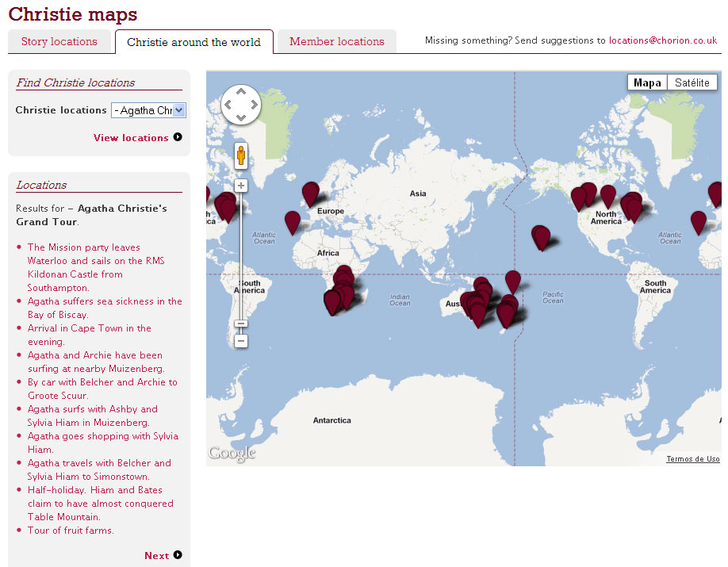Screen dimensions: 728x567
Task: Pan the map left with the arrow control
Action: pyautogui.click(x=228, y=105)
